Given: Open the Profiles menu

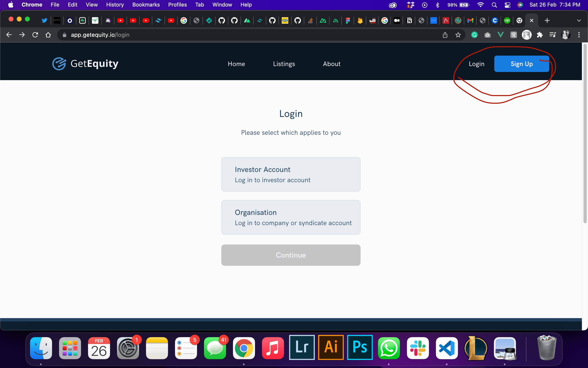Looking at the screenshot, I should tap(177, 5).
